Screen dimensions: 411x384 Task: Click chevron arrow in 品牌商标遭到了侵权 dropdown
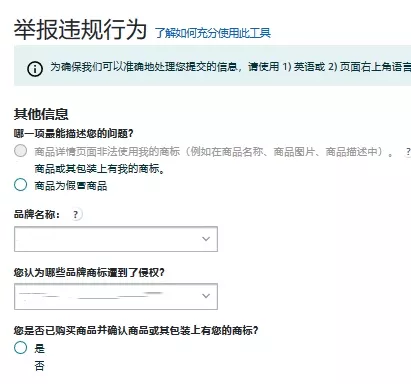pyautogui.click(x=206, y=296)
